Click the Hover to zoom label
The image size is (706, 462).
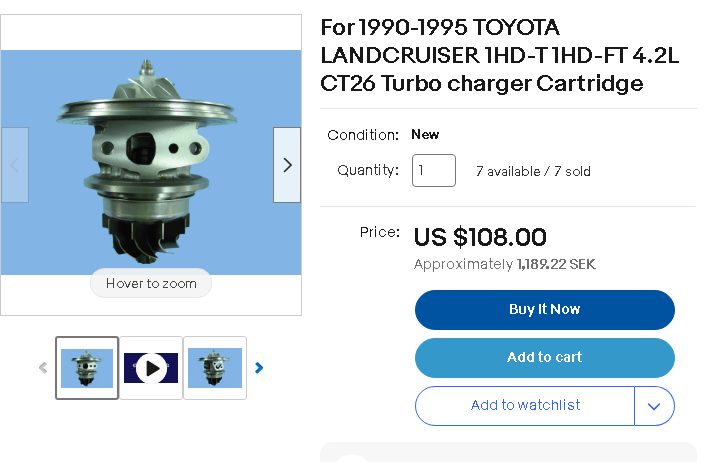[151, 283]
